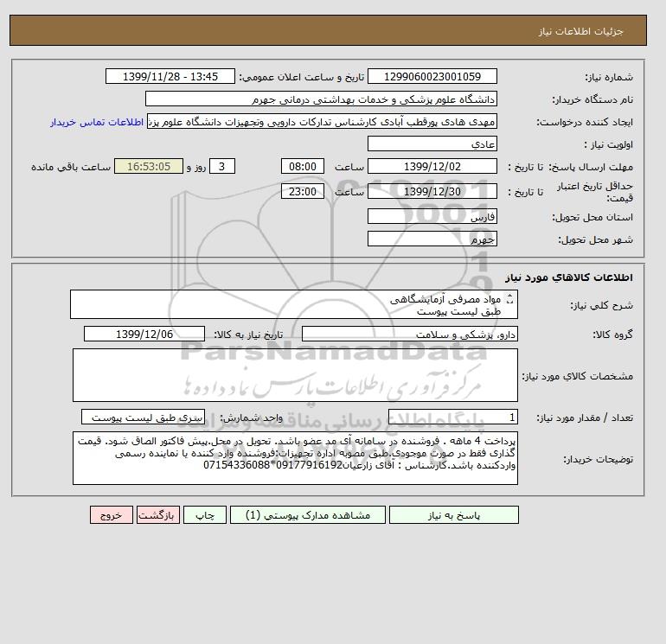Click the delivery city field جهرم
This screenshot has width=666, height=644.
tap(432, 239)
